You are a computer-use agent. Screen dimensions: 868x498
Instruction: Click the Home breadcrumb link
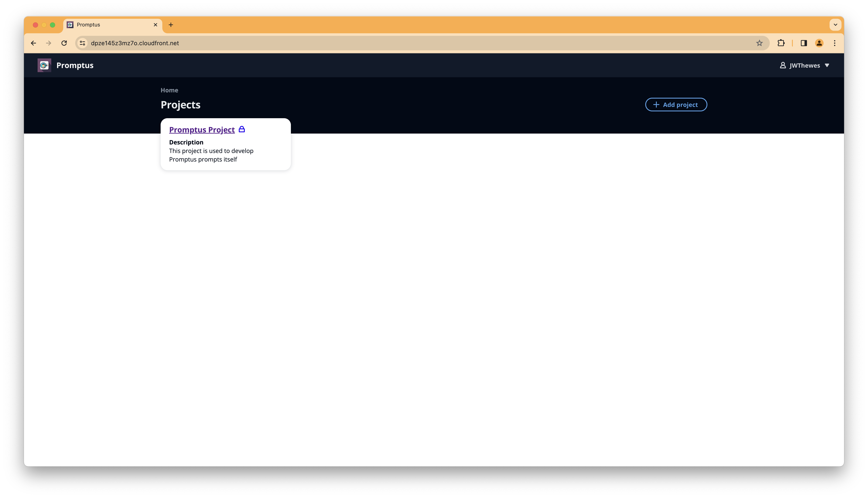click(x=169, y=90)
